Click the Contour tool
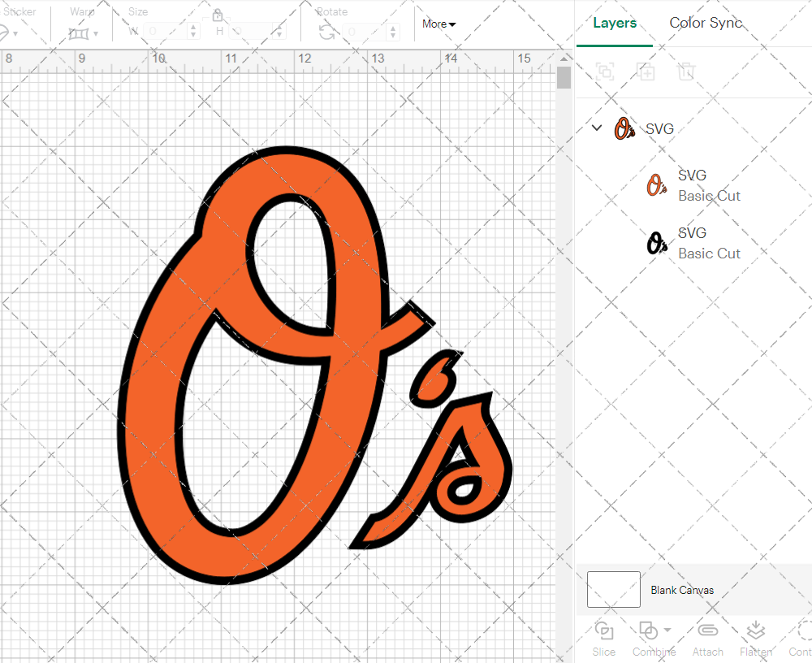Screen dimensions: 812x663 click(801, 639)
